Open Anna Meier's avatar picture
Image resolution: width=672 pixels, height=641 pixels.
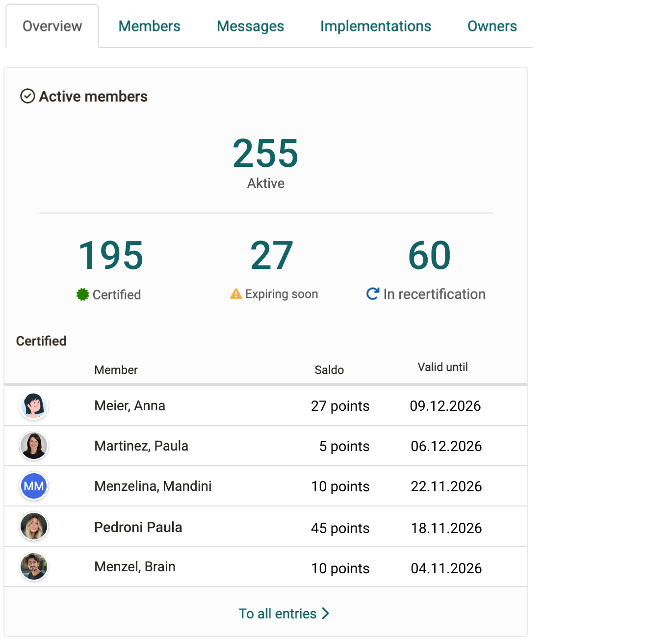coord(33,405)
